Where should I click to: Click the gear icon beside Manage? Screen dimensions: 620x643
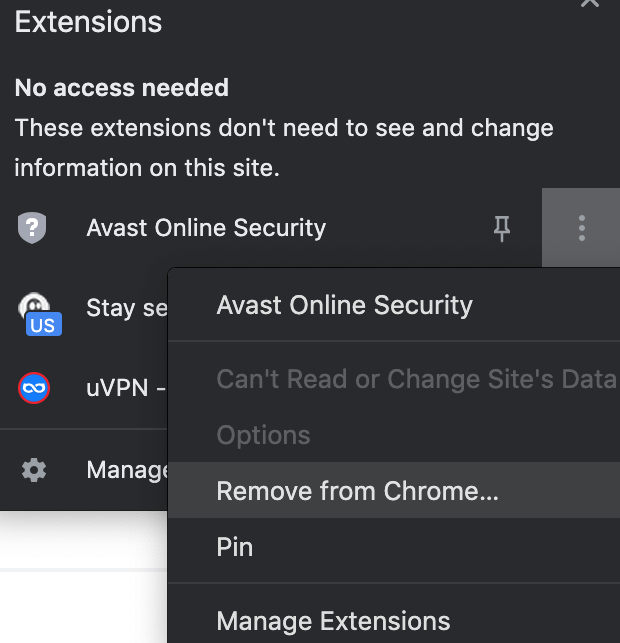click(x=34, y=469)
